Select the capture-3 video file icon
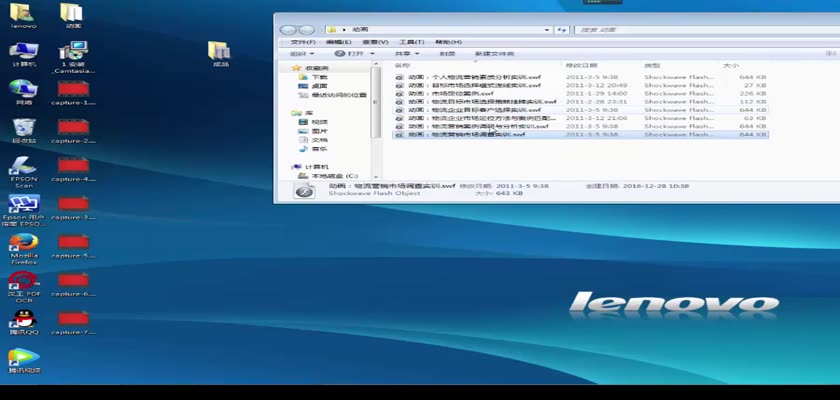This screenshot has width=840, height=400. tap(73, 208)
